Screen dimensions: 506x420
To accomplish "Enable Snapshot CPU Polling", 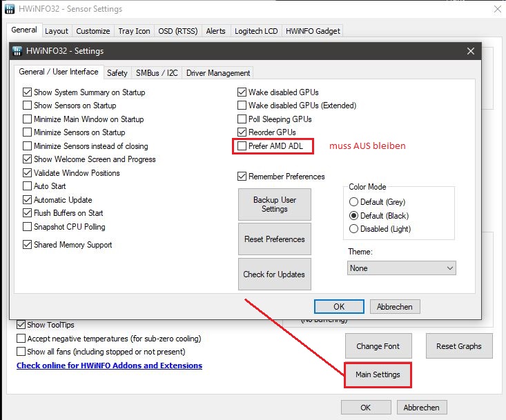I will pyautogui.click(x=27, y=227).
